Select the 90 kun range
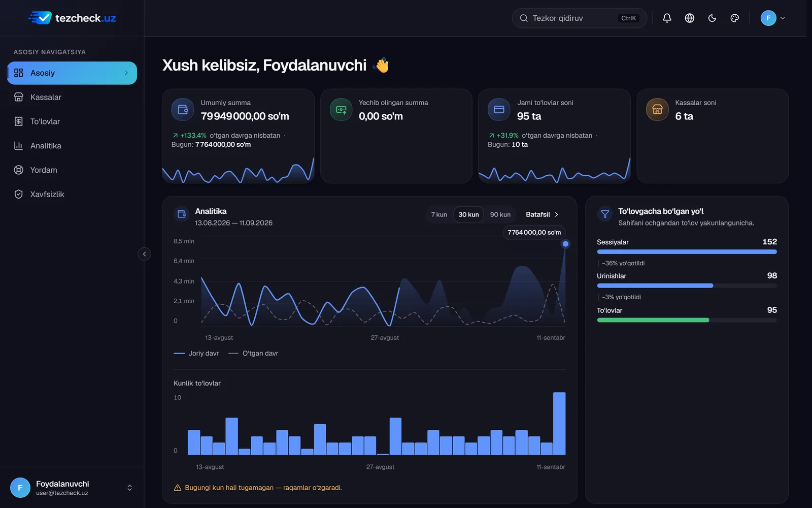The image size is (812, 508). [500, 214]
